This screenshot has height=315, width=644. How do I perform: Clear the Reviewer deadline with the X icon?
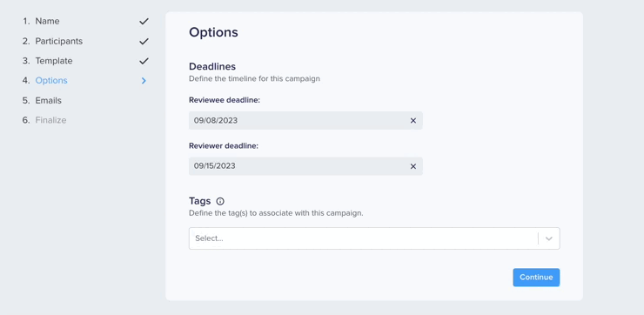(x=413, y=166)
